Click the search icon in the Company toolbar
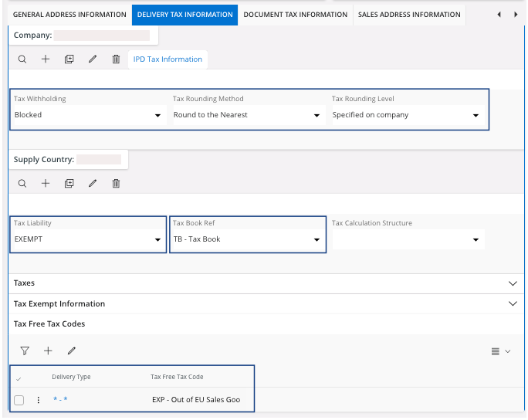This screenshot has height=420, width=528. (22, 59)
